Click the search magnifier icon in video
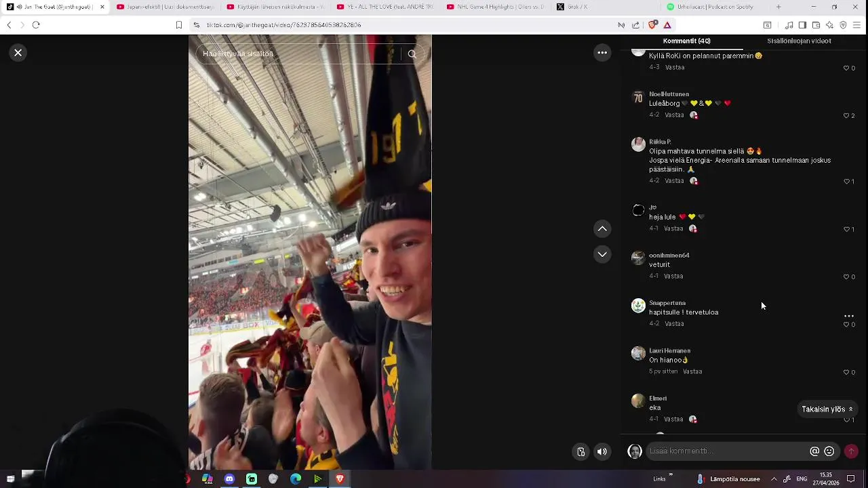This screenshot has width=868, height=488. coord(412,54)
